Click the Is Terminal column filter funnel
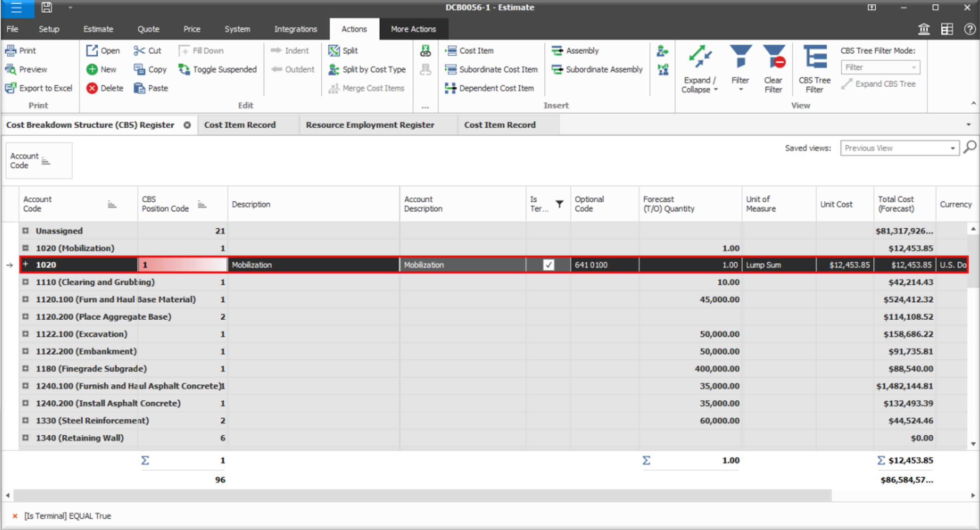Viewport: 980px width, 530px height. click(x=559, y=204)
